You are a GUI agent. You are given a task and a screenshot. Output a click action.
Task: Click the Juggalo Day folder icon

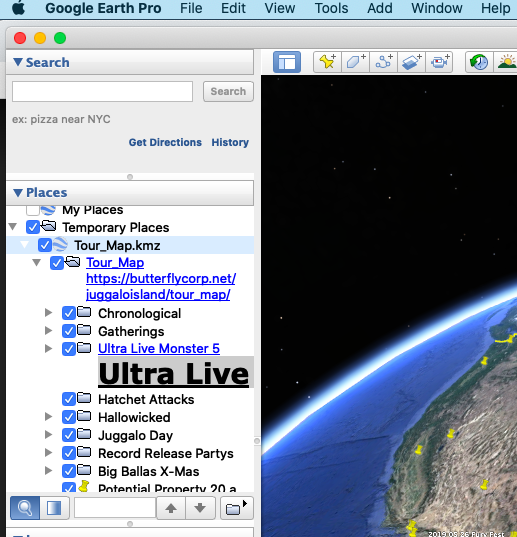tap(84, 434)
